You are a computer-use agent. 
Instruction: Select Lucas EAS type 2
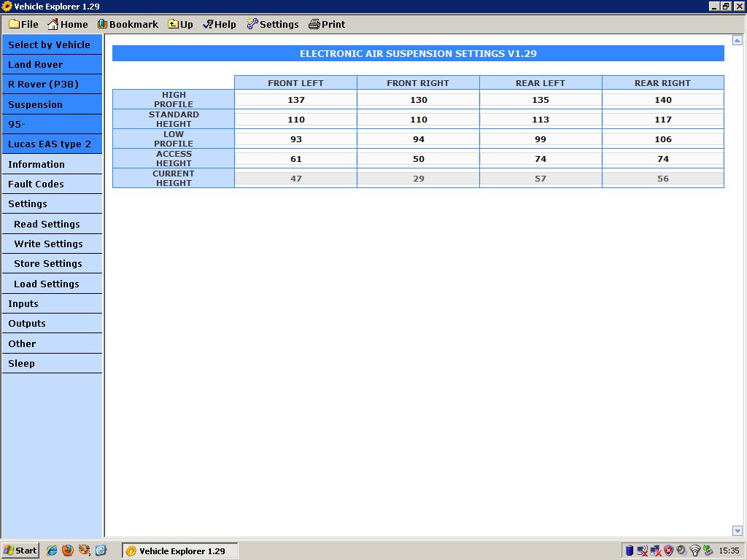click(x=52, y=144)
